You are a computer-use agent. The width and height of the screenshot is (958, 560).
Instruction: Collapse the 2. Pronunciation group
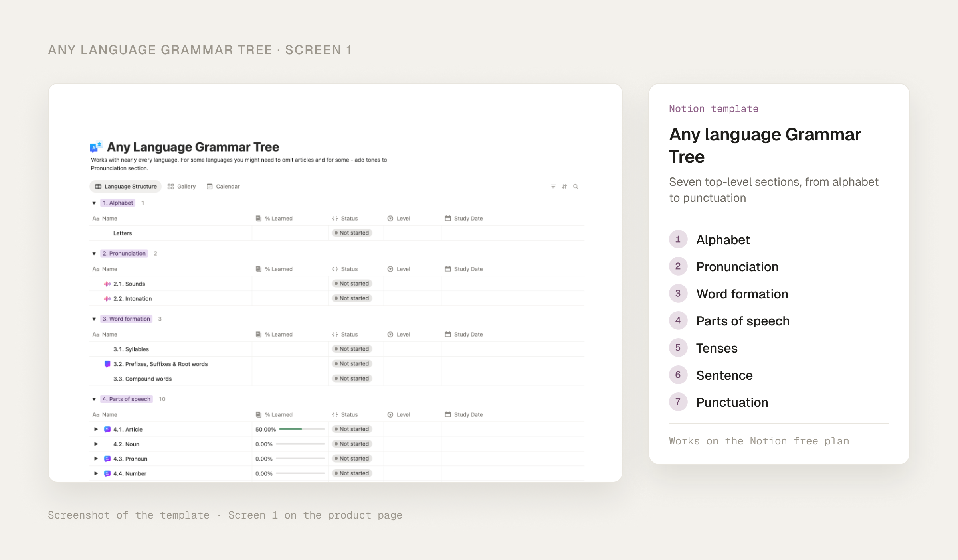tap(94, 254)
